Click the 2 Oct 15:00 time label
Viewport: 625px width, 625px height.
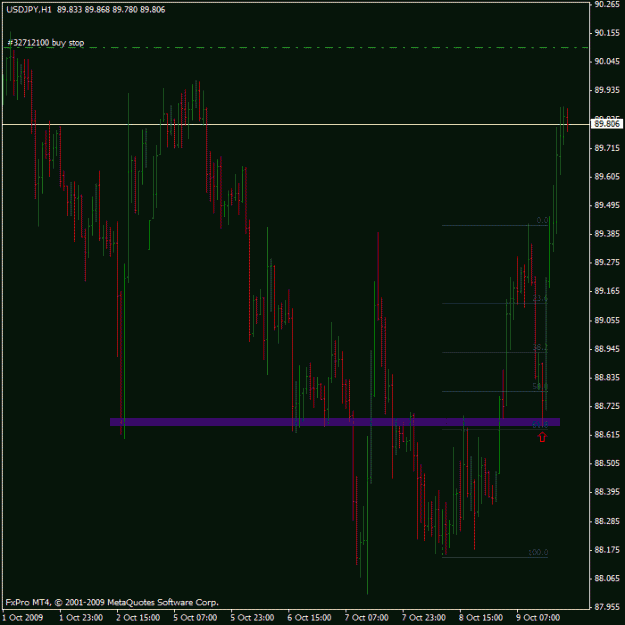(x=138, y=617)
